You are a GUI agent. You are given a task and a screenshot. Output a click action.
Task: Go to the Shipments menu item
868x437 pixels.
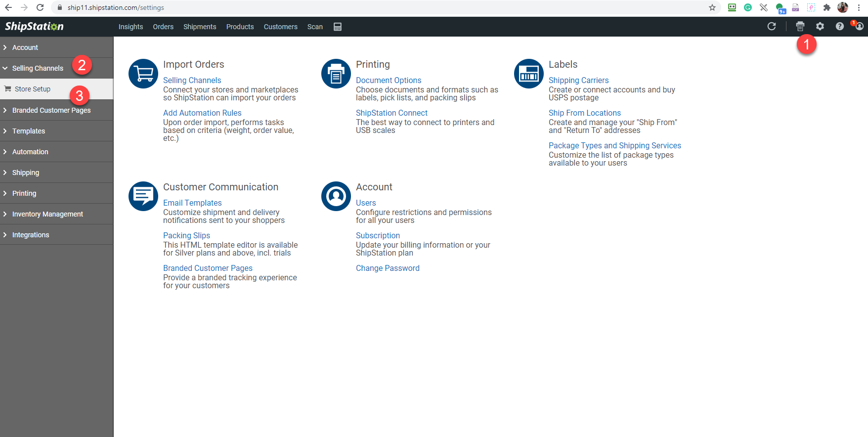200,27
